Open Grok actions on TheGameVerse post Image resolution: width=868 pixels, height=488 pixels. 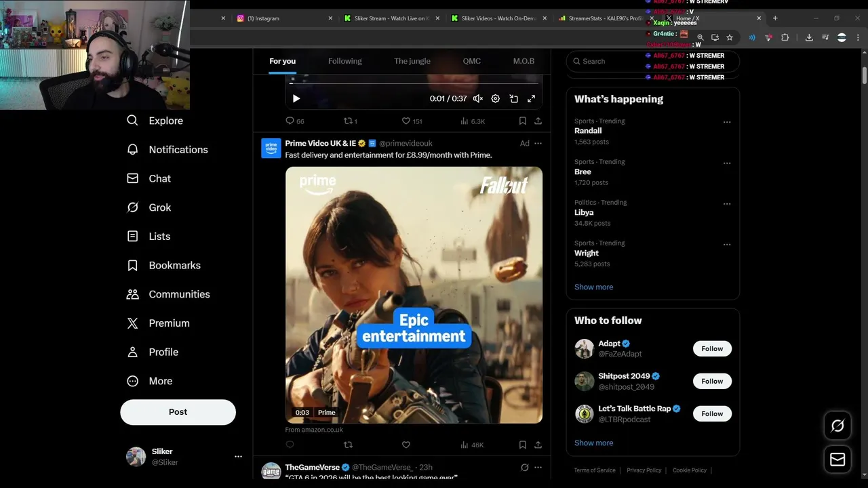(x=524, y=468)
